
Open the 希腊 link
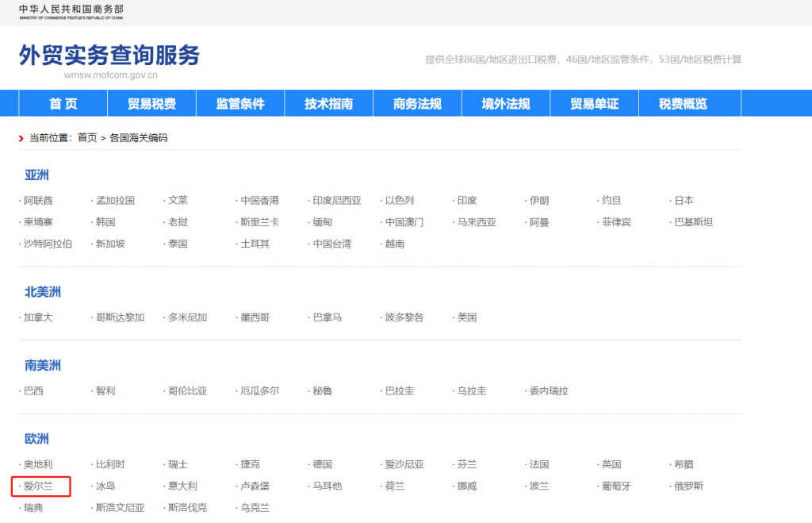(x=684, y=465)
